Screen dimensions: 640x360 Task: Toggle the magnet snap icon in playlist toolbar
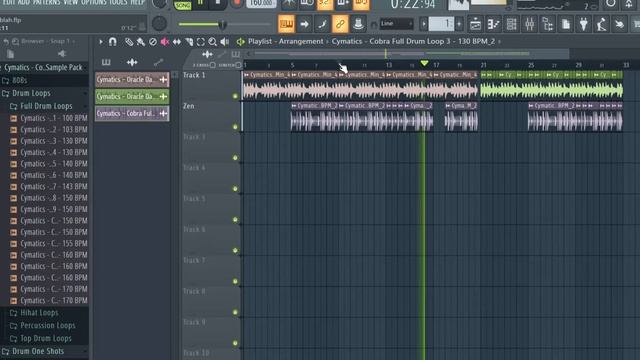pyautogui.click(x=113, y=42)
